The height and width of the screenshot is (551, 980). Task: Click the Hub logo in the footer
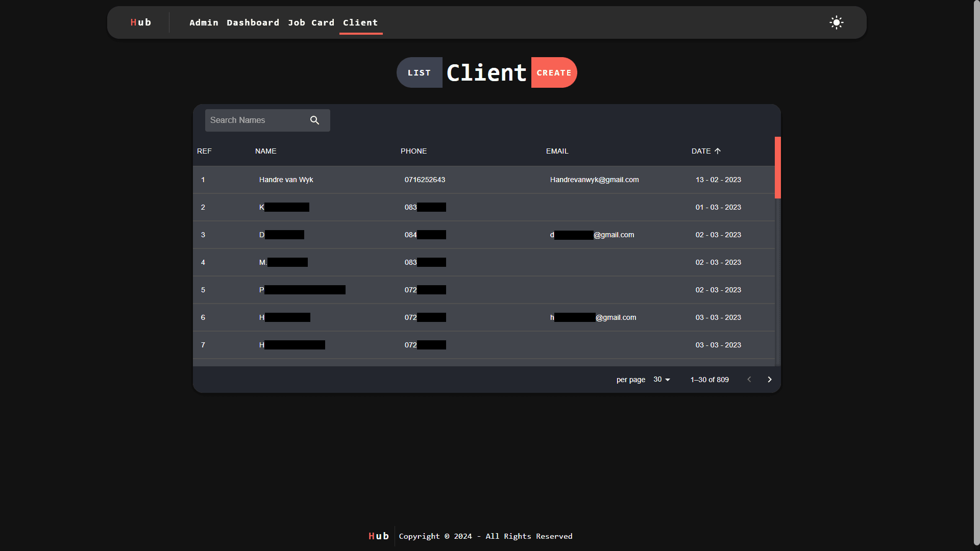378,536
